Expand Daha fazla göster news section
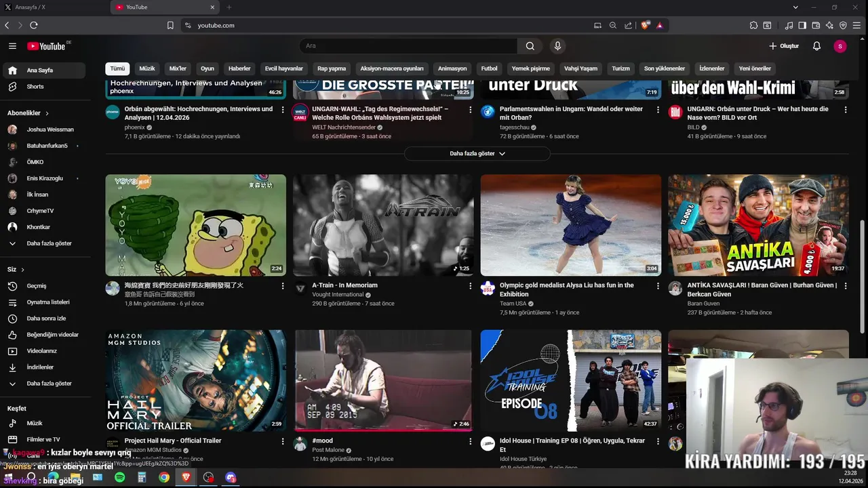 point(477,154)
